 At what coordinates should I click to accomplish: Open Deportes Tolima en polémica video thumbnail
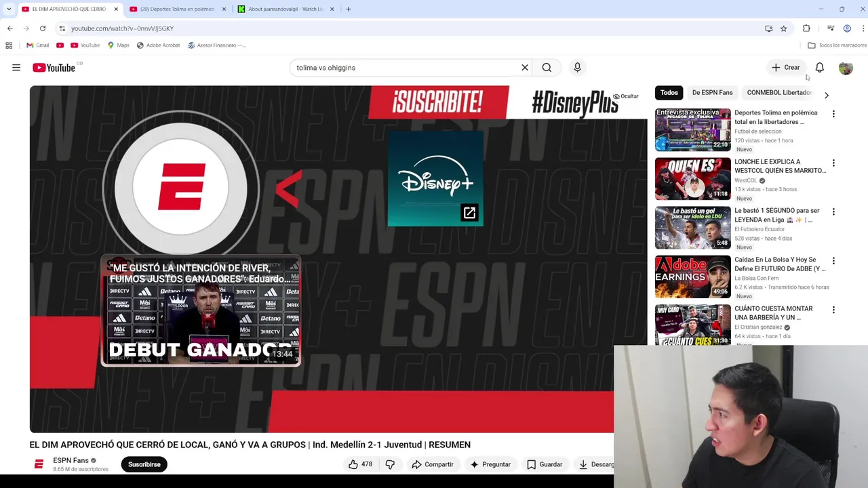click(692, 129)
